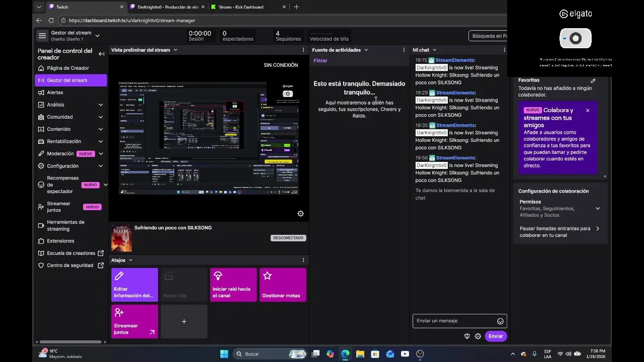This screenshot has width=644, height=362.
Task: Open stream preview settings gear
Action: coord(301,214)
